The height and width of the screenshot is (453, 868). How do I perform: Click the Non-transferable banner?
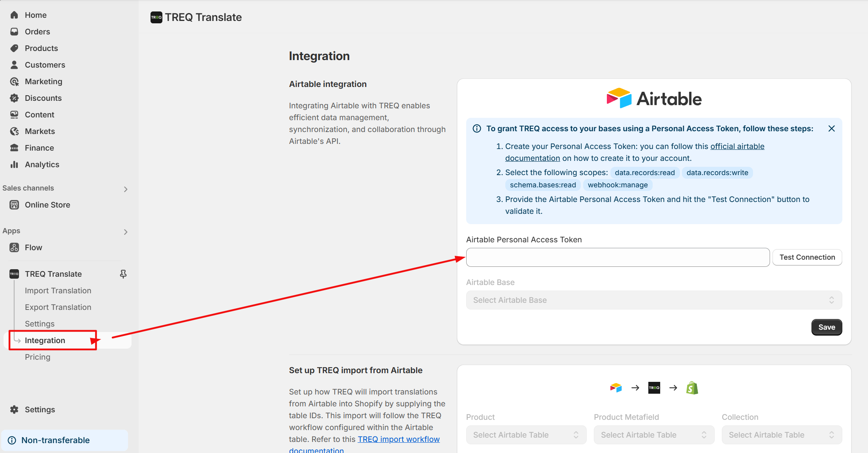(65, 440)
